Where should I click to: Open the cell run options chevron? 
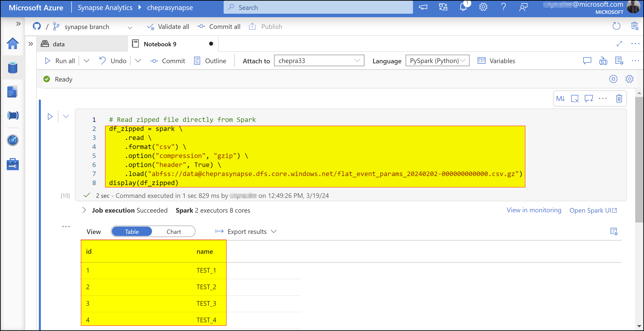pos(66,116)
